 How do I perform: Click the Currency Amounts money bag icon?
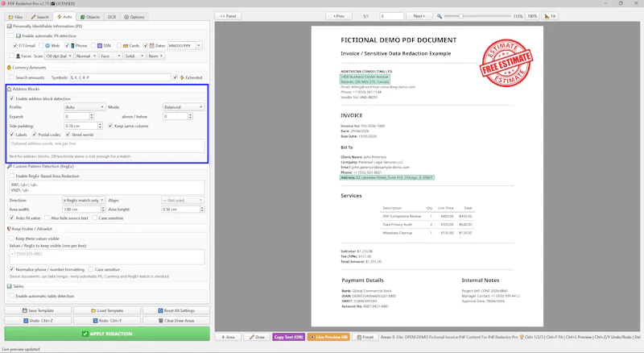click(x=9, y=68)
